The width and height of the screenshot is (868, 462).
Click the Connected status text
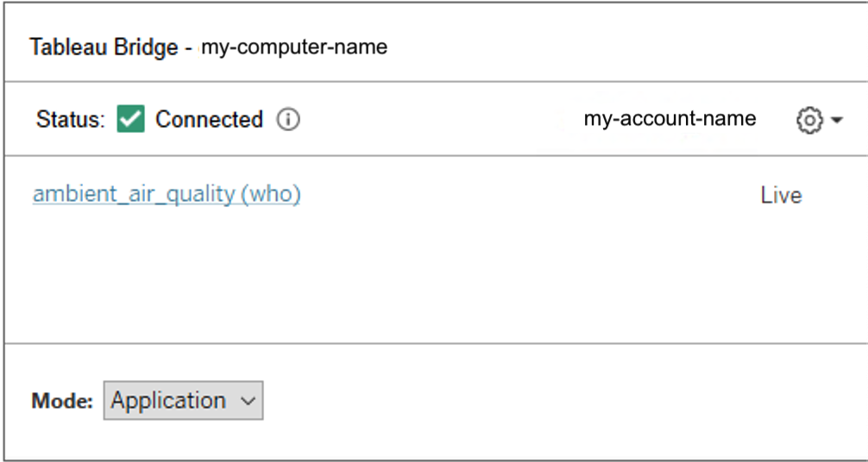click(x=210, y=120)
